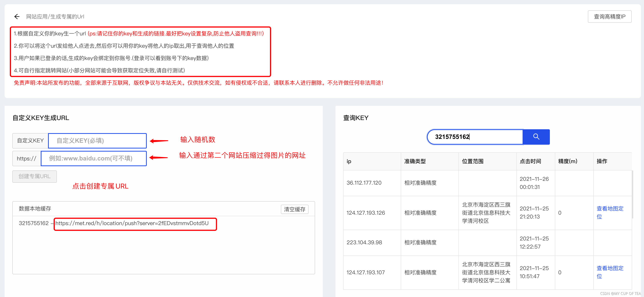Image resolution: width=644 pixels, height=297 pixels.
Task: Click cached key 3215755162 entry
Action: tap(33, 223)
